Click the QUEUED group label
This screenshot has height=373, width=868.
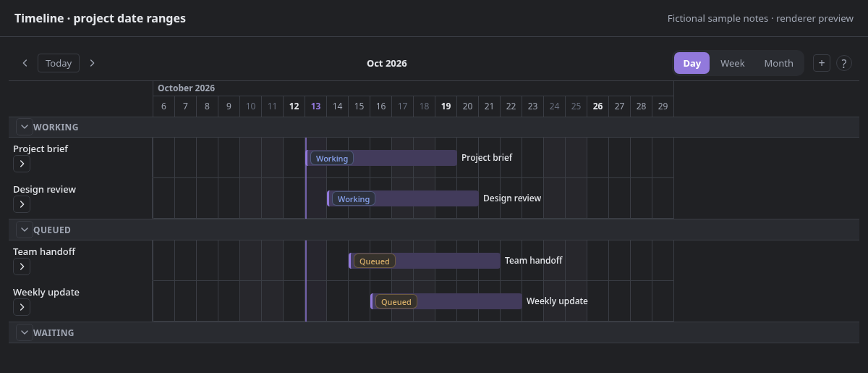(52, 230)
